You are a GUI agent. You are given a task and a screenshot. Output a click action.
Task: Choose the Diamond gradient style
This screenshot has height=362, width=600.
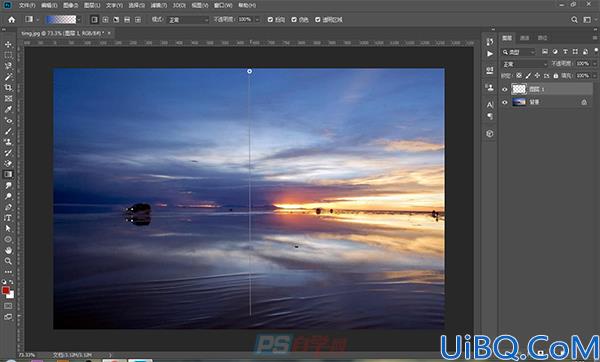(x=138, y=20)
